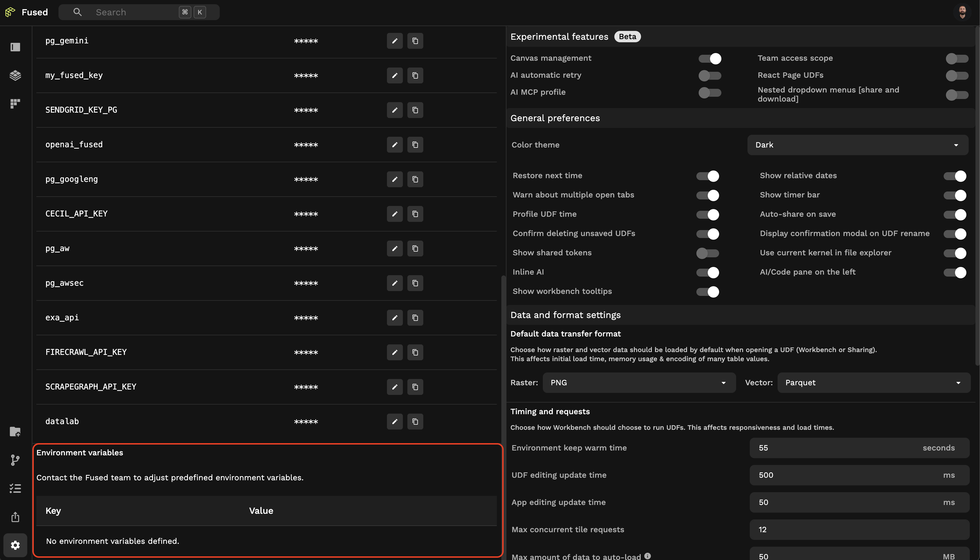Expand the Raster format dropdown

pos(639,383)
